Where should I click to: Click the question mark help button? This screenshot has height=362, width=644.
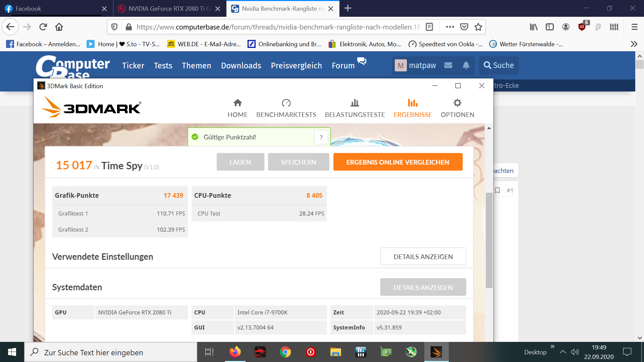pyautogui.click(x=321, y=137)
